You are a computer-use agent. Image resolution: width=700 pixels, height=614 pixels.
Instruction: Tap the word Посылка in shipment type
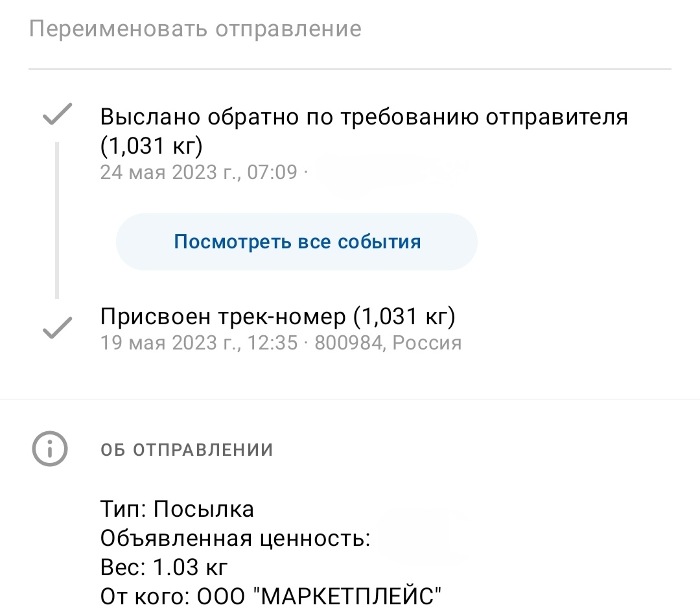click(x=204, y=509)
